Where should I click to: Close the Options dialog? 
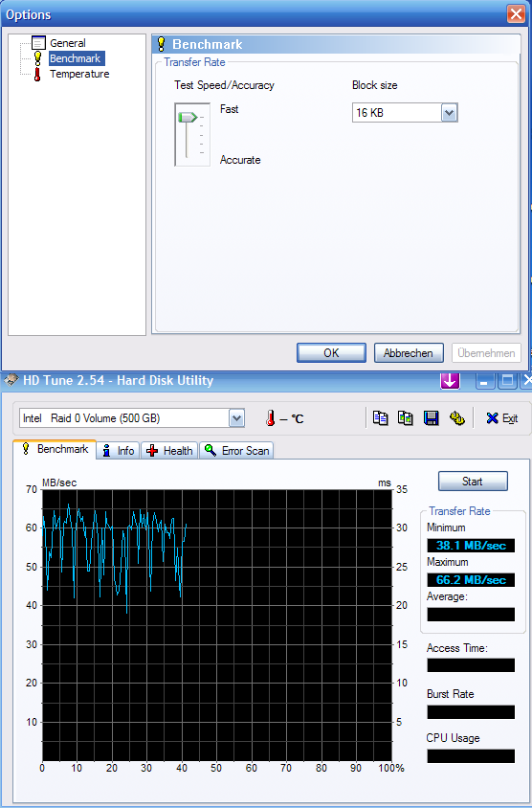pyautogui.click(x=516, y=14)
